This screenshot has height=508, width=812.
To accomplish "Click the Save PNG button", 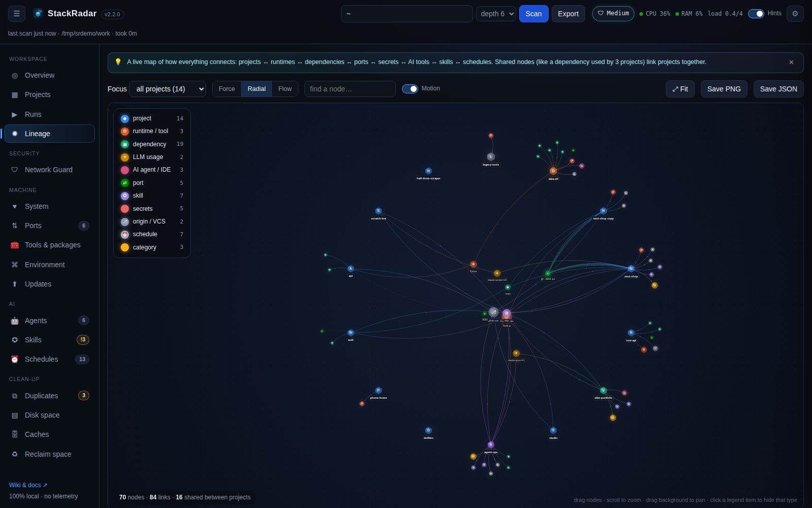I will point(724,89).
